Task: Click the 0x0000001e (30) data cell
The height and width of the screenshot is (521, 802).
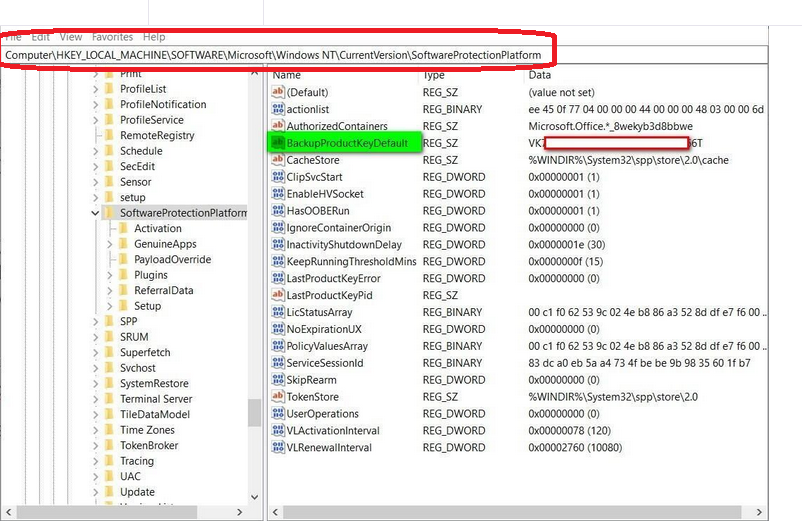Action: pos(566,244)
